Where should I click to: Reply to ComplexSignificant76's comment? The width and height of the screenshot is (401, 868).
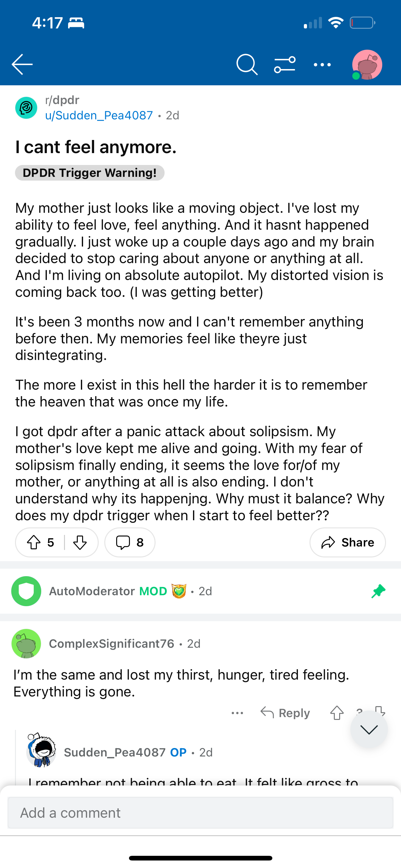[x=285, y=713]
